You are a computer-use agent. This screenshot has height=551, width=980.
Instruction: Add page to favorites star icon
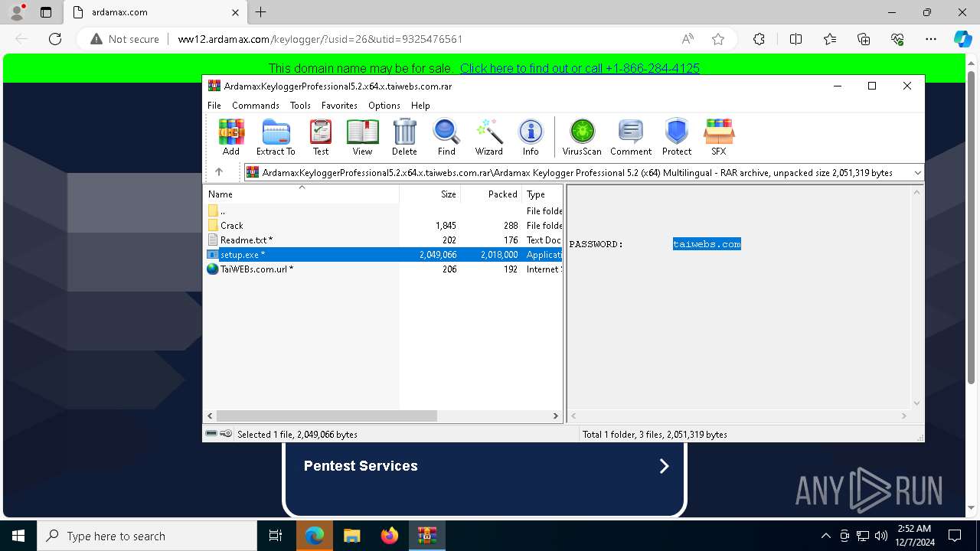coord(718,39)
